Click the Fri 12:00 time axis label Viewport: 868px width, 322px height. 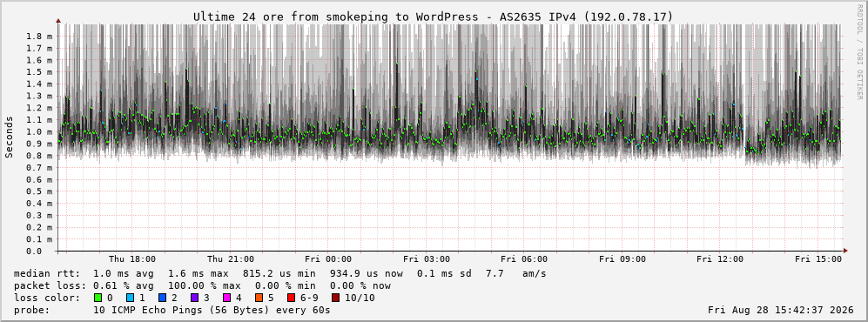[x=720, y=259]
